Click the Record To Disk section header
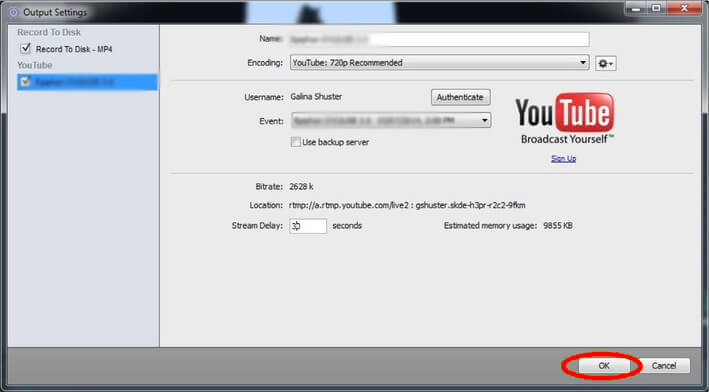709x392 pixels. [x=49, y=33]
